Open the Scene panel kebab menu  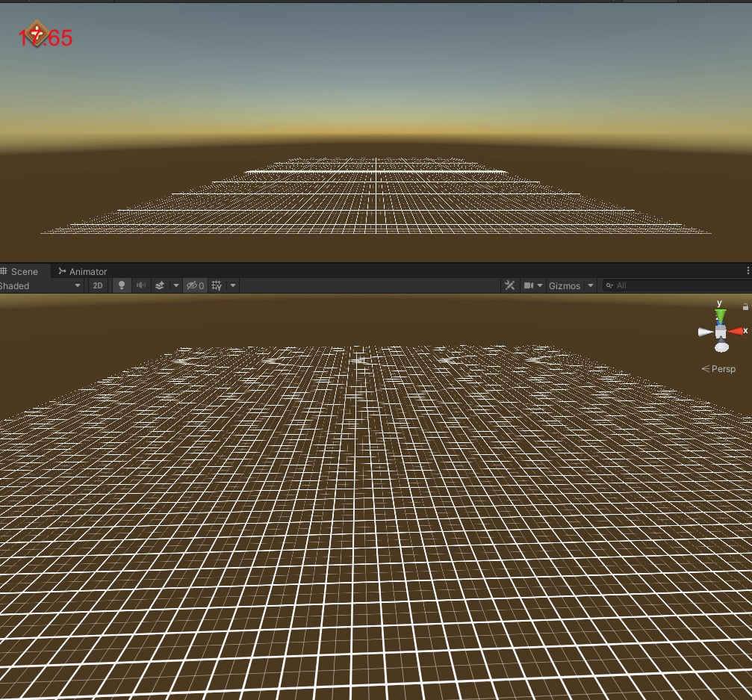(x=748, y=271)
